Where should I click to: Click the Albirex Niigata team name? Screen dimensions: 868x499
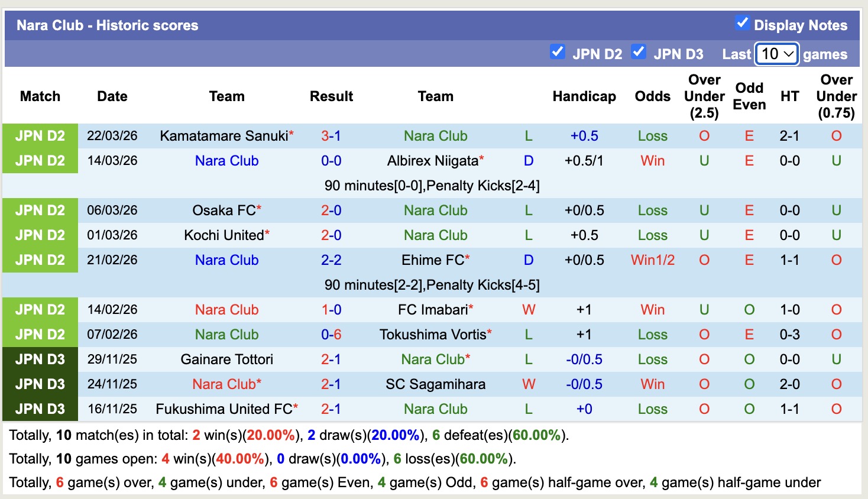(x=432, y=160)
